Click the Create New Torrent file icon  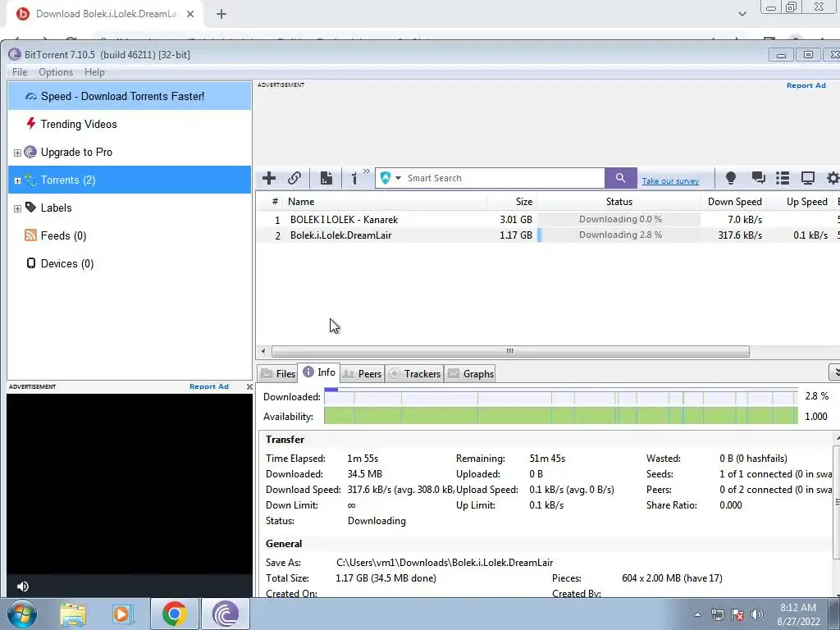click(326, 178)
